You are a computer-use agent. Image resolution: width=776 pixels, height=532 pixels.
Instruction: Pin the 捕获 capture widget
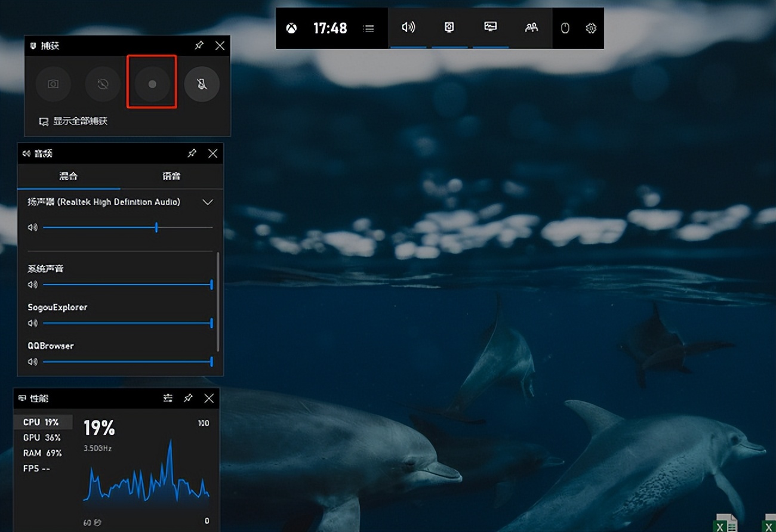[199, 46]
